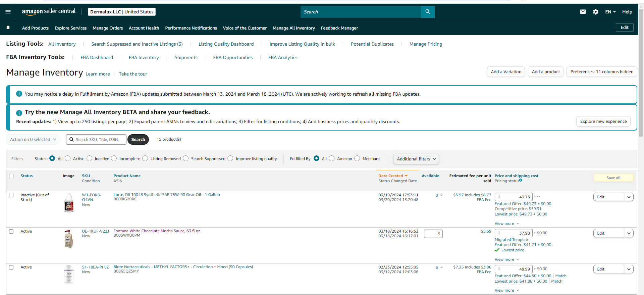Select Fulfilled By Amazon radio
This screenshot has width=644, height=295.
point(332,158)
